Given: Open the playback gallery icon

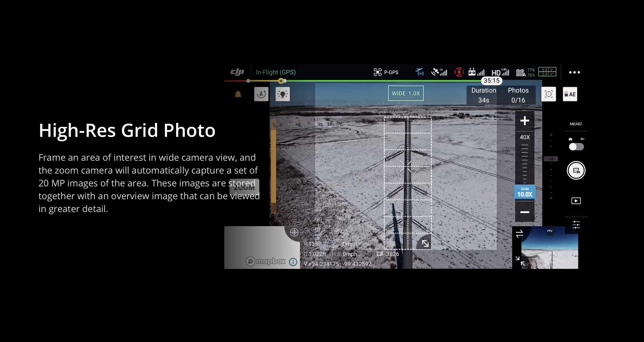Looking at the screenshot, I should click(x=576, y=201).
